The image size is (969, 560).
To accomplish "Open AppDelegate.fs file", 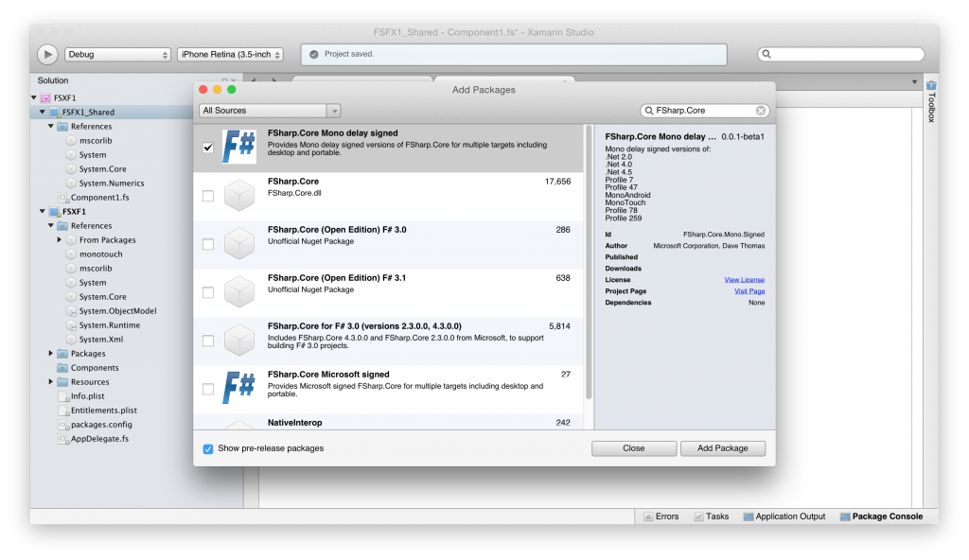I will coord(99,439).
